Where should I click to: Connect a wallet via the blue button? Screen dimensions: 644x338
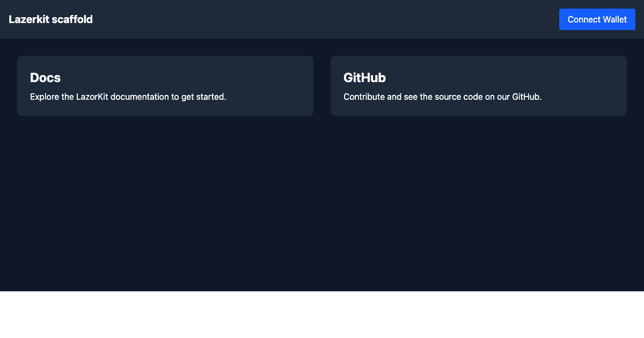click(597, 19)
